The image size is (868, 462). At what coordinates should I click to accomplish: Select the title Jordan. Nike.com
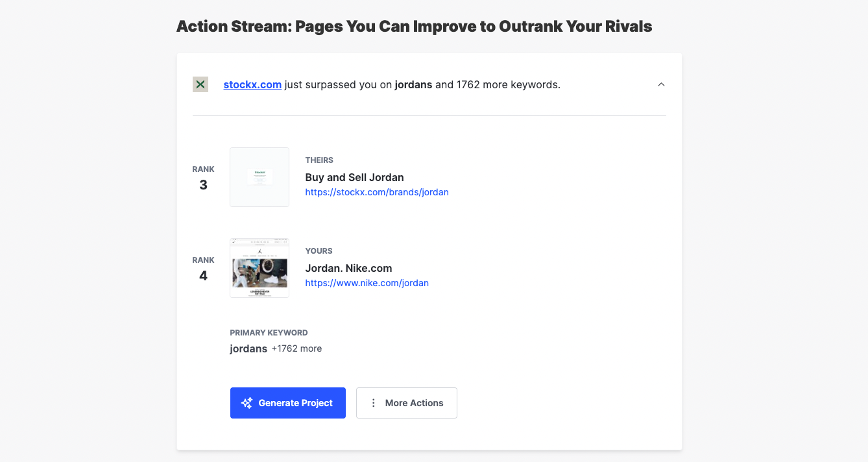(348, 268)
